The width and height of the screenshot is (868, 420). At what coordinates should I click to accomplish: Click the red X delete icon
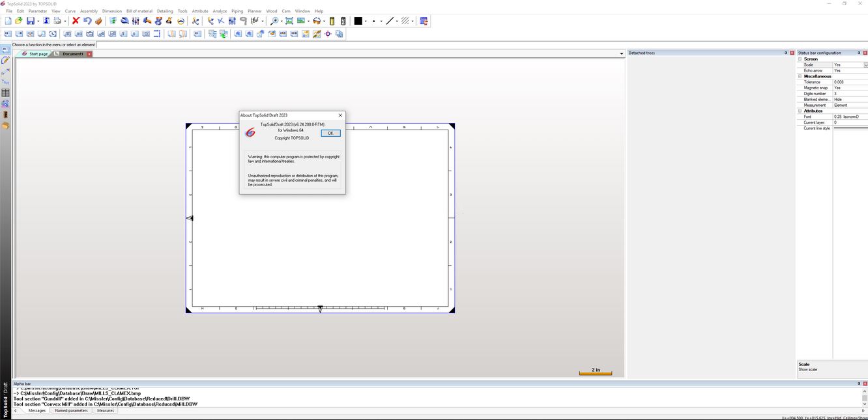point(76,21)
